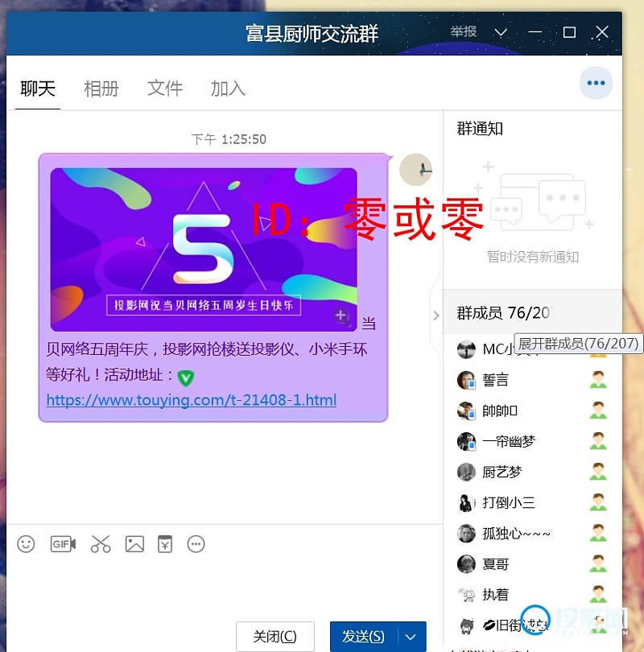Click the member role icon beside 誓言
Image resolution: width=644 pixels, height=652 pixels.
(598, 380)
